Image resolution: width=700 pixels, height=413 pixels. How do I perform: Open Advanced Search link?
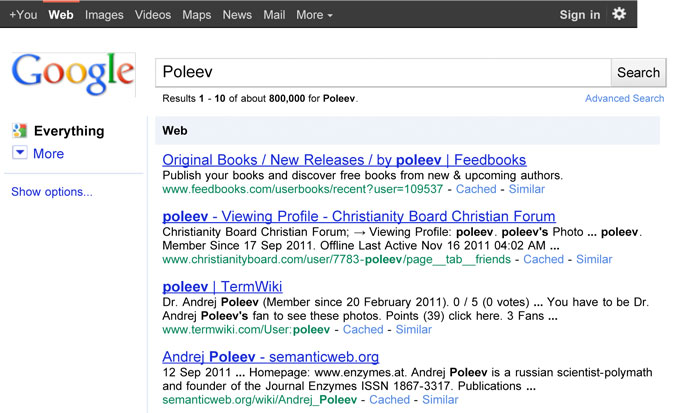[x=625, y=98]
